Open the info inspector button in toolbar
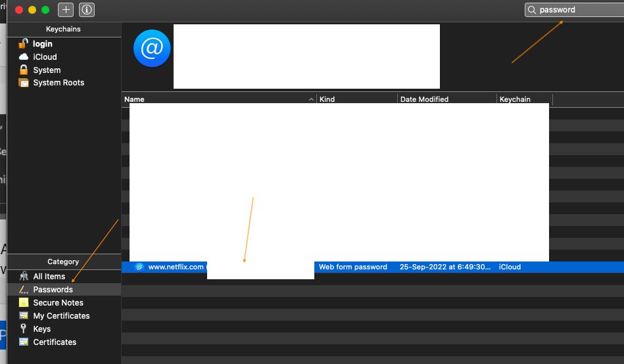Image resolution: width=624 pixels, height=364 pixels. point(87,10)
